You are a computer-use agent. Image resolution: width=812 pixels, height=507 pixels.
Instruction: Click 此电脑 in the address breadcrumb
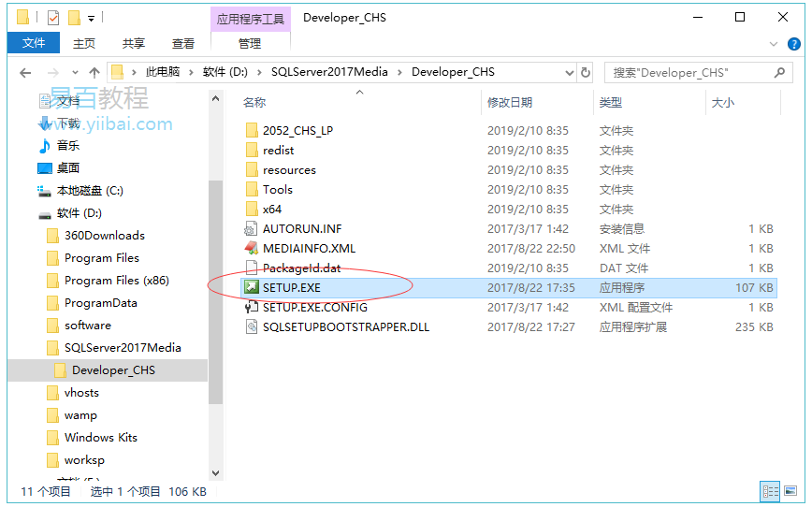(163, 72)
